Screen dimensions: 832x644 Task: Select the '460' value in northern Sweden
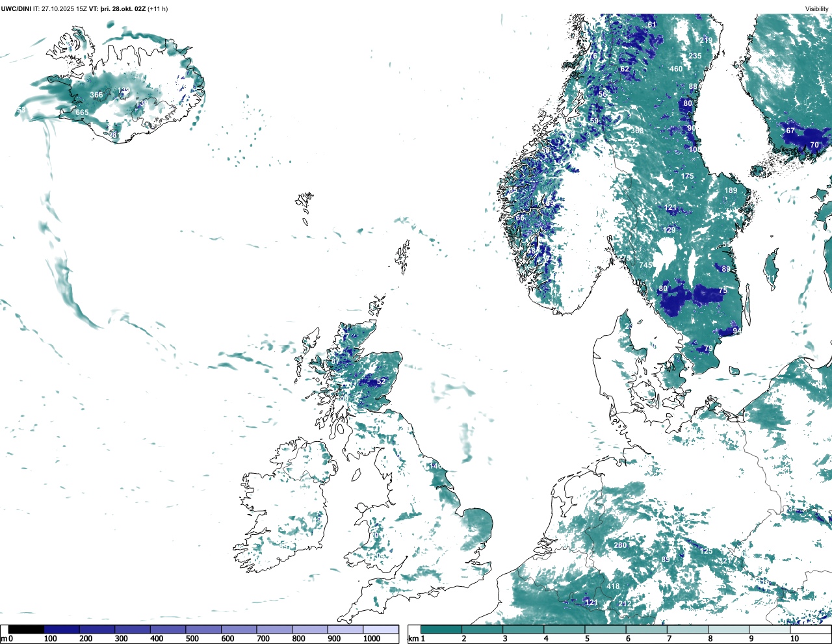676,69
